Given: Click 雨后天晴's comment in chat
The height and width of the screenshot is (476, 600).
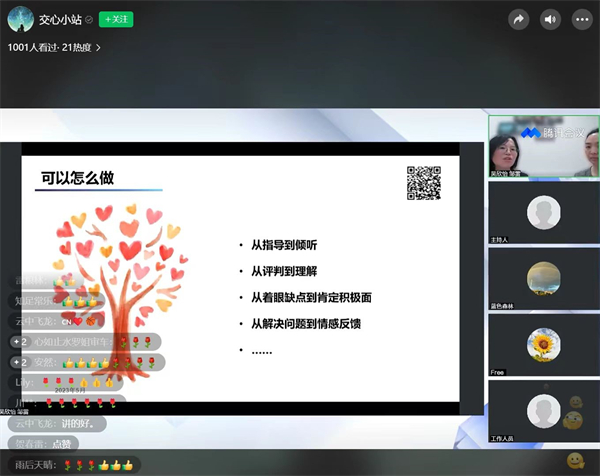Looking at the screenshot, I should 75,464.
